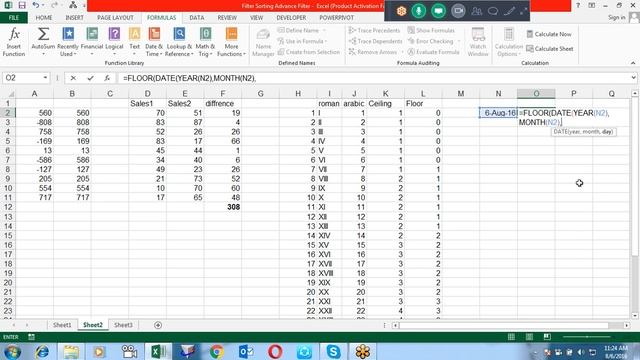Open Math & Trig functions menu
This screenshot has height=360, width=640.
pos(205,42)
